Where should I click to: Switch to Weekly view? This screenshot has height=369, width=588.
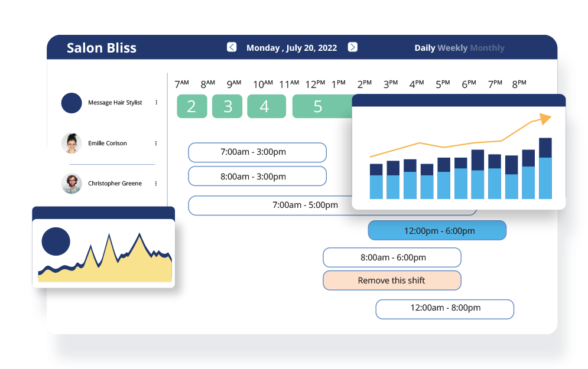453,48
